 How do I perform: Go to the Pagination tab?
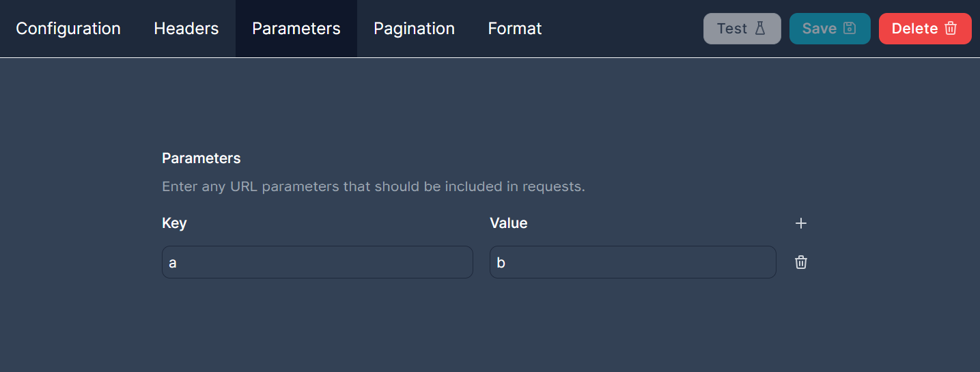click(414, 29)
